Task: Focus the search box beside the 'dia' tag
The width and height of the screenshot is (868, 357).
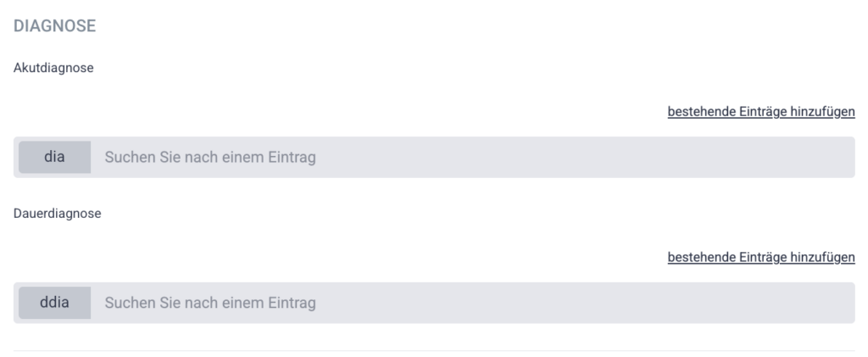Action: [475, 157]
